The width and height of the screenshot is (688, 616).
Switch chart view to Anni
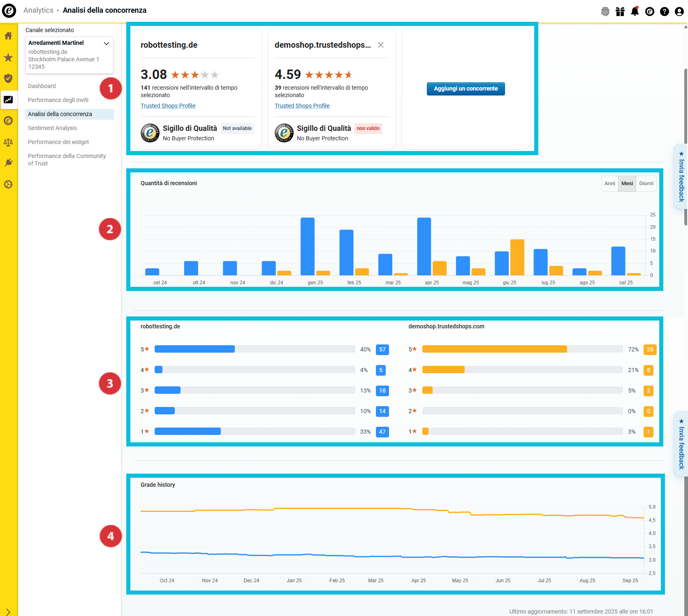(609, 184)
